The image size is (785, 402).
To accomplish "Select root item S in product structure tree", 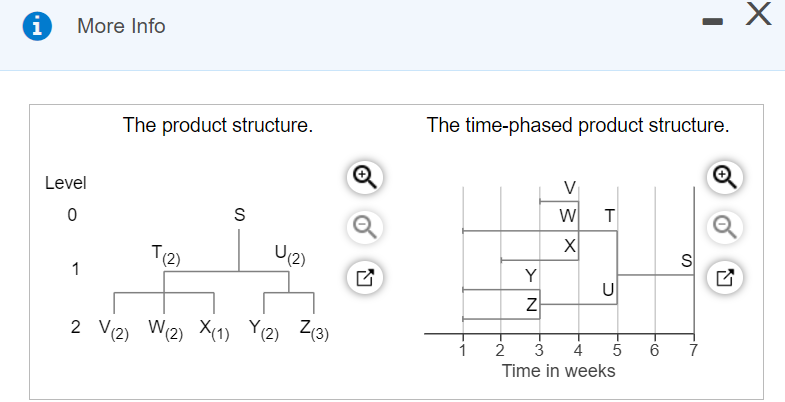I will [x=238, y=213].
